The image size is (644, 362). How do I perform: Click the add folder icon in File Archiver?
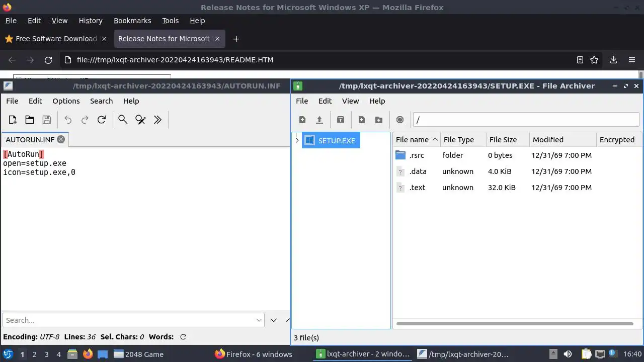click(379, 120)
